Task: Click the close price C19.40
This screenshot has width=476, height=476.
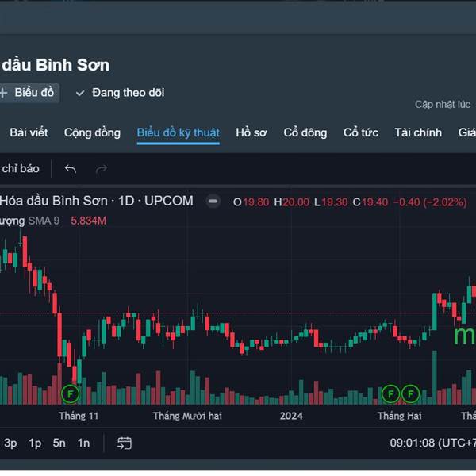Action: pos(370,202)
